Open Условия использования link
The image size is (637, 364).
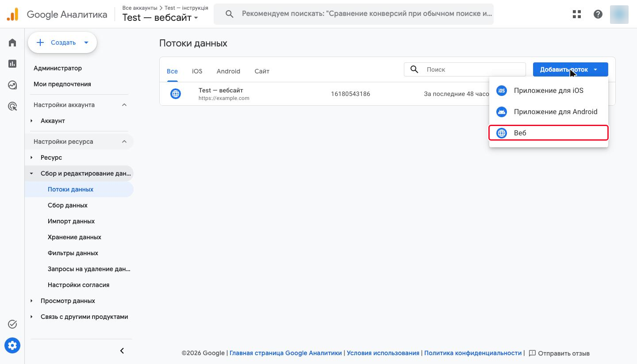(383, 353)
